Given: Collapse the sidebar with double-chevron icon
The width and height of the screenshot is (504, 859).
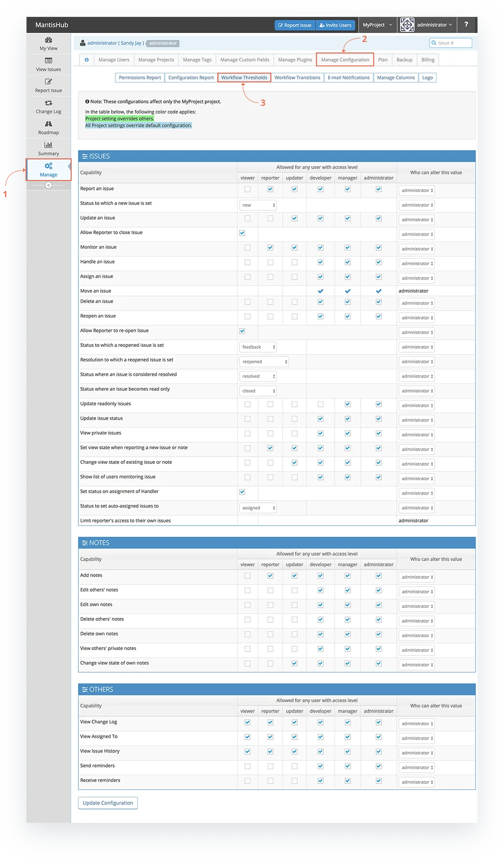Looking at the screenshot, I should pyautogui.click(x=48, y=185).
